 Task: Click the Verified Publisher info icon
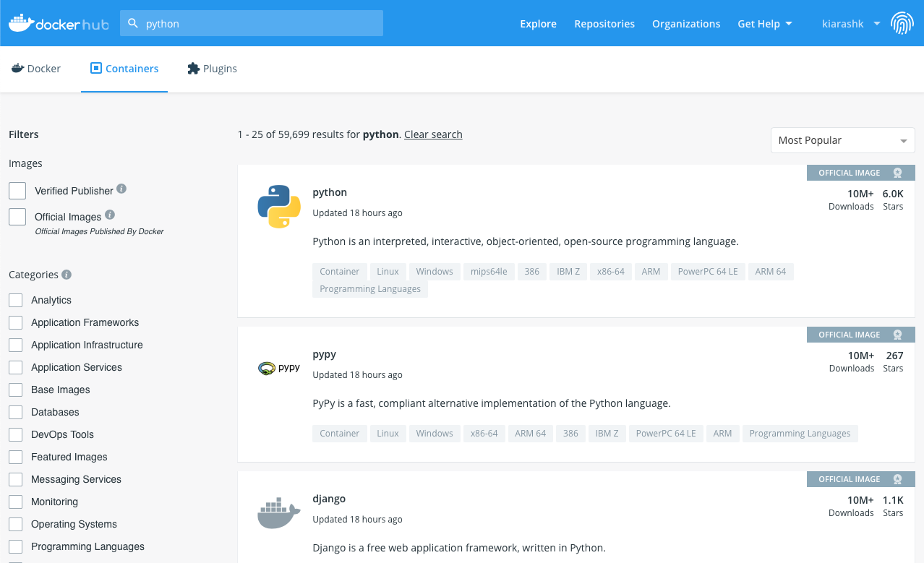point(121,189)
